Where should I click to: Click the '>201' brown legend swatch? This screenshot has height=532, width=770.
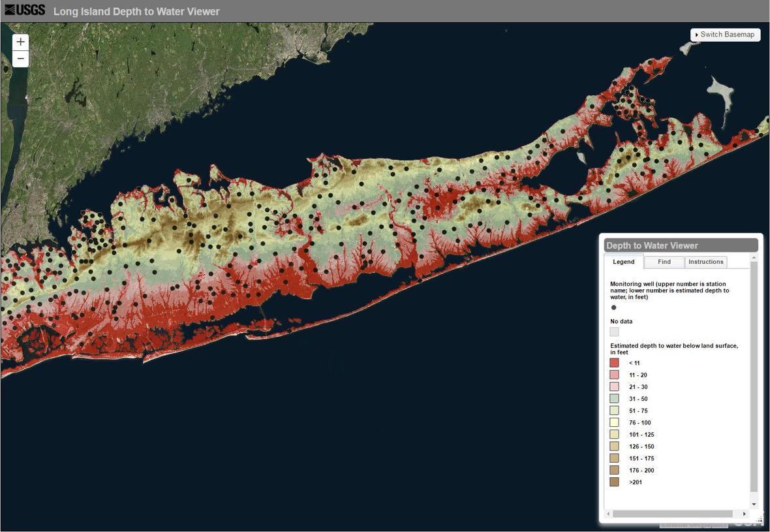click(x=614, y=482)
